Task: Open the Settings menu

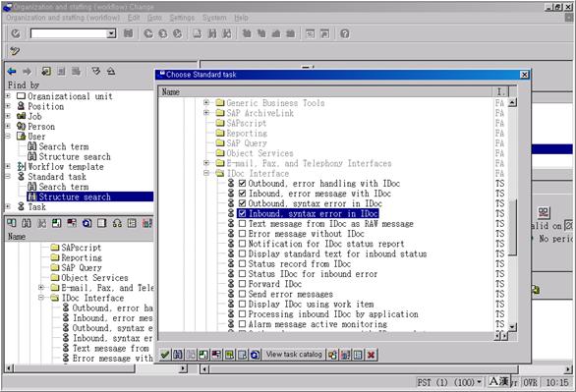Action: tap(182, 18)
